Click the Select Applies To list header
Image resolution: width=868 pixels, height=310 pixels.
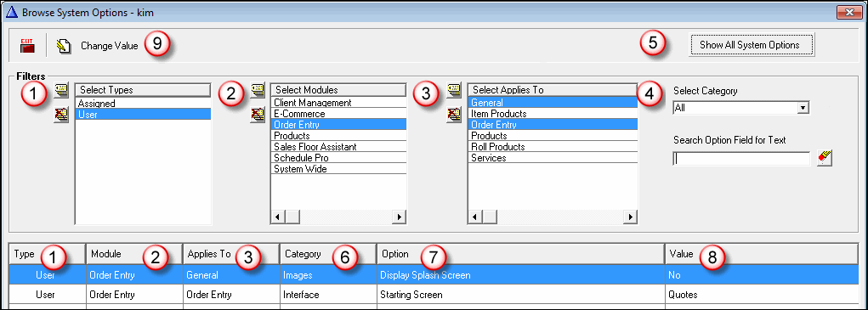coord(553,89)
